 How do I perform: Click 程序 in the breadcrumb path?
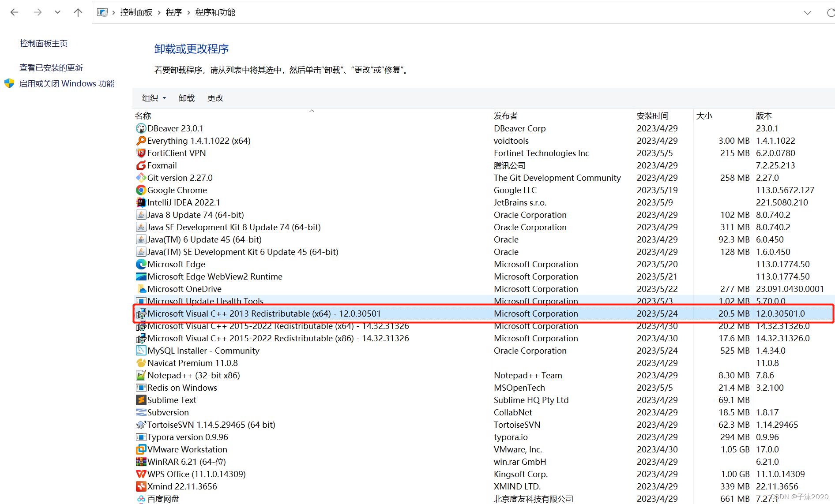click(174, 12)
